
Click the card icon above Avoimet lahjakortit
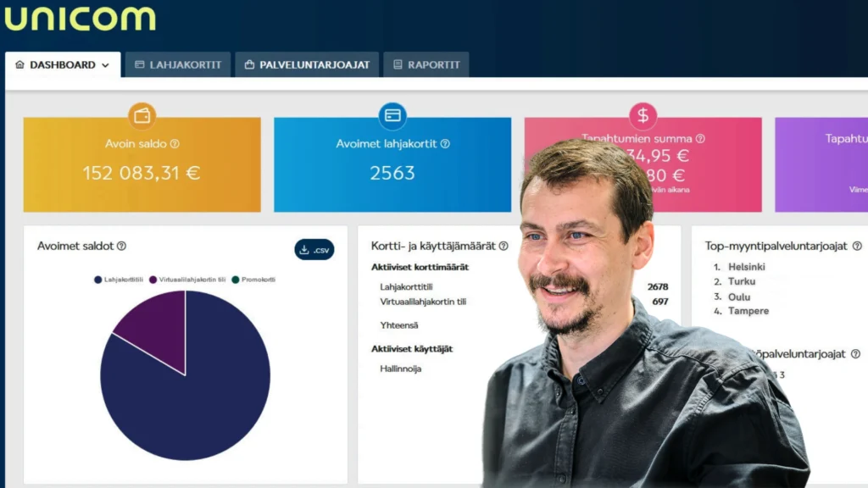coord(392,116)
